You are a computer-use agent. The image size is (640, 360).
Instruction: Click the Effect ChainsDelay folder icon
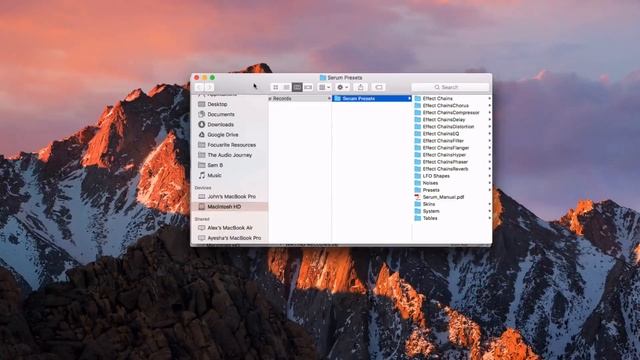pyautogui.click(x=418, y=120)
